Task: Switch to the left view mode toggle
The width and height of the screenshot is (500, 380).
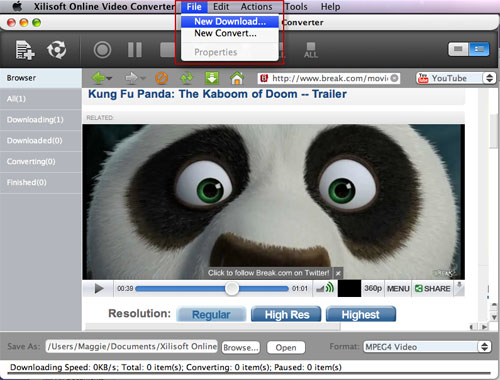Action: pyautogui.click(x=458, y=49)
